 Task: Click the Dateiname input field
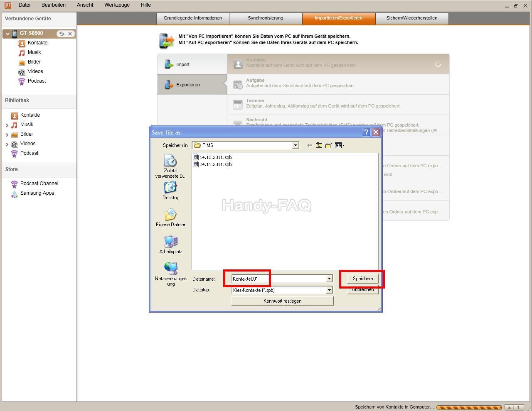[278, 279]
